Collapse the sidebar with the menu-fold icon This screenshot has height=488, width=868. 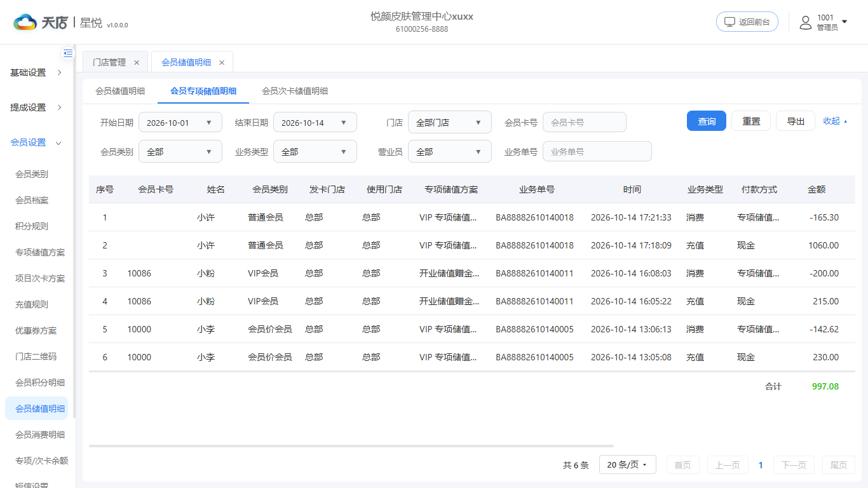[68, 53]
